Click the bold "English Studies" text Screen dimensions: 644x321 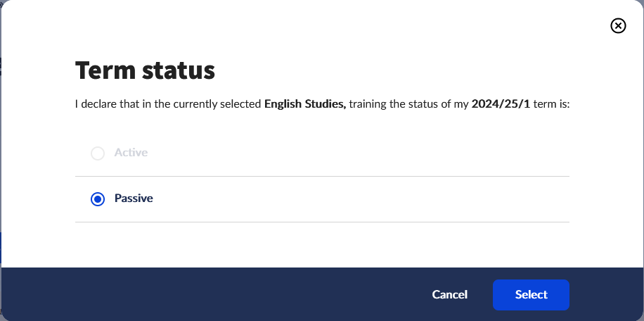pyautogui.click(x=305, y=104)
